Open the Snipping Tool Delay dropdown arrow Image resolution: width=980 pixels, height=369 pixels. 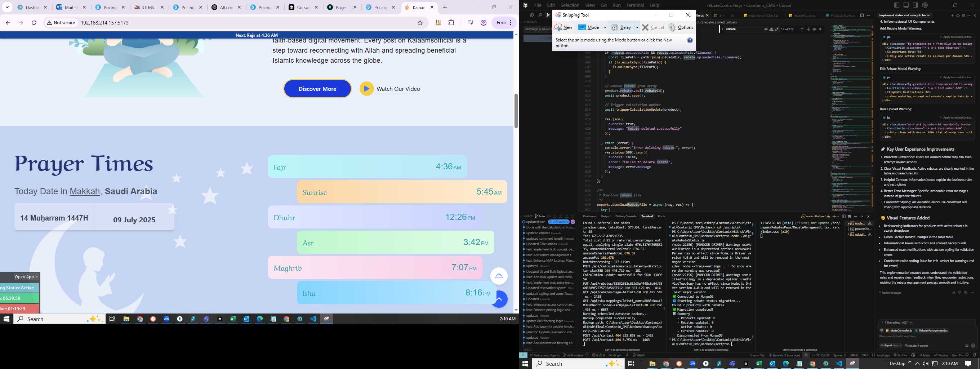pyautogui.click(x=637, y=27)
